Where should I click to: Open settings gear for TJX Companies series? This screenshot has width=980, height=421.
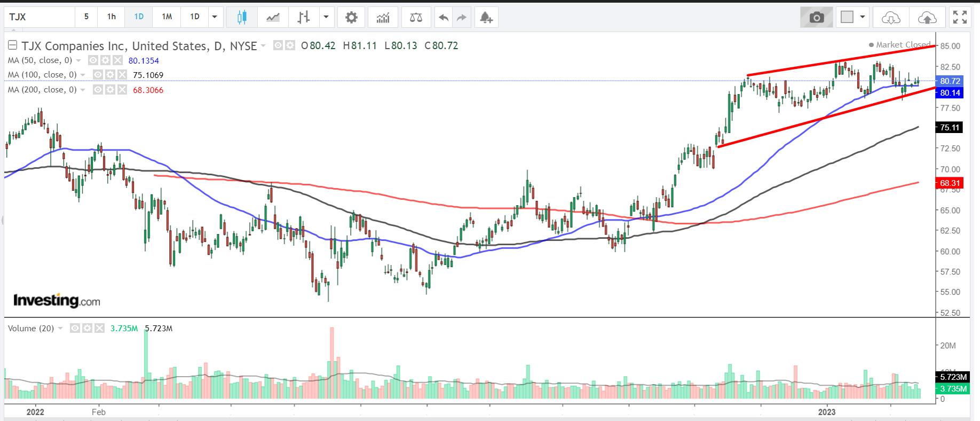[x=290, y=45]
